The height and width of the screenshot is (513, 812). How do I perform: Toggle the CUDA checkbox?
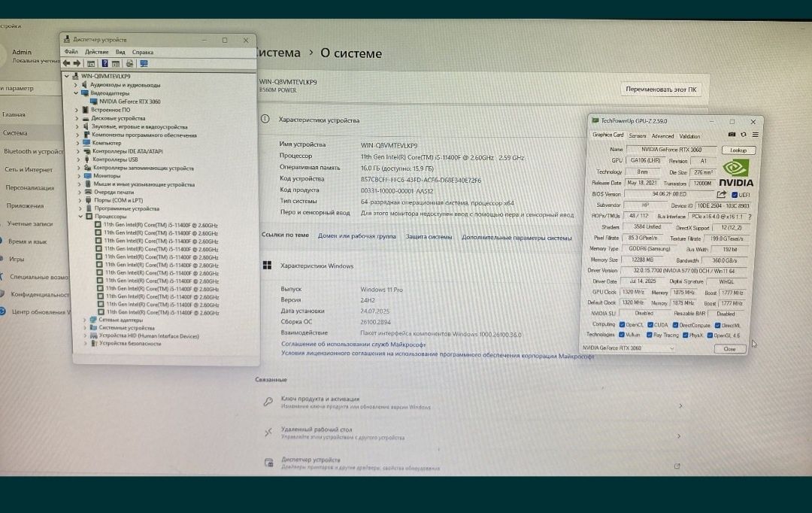click(650, 324)
